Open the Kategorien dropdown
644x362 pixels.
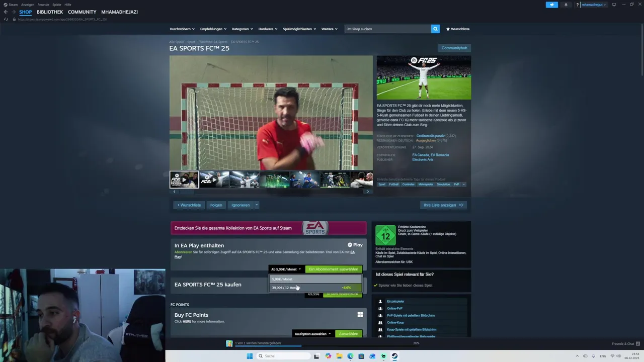(x=243, y=29)
